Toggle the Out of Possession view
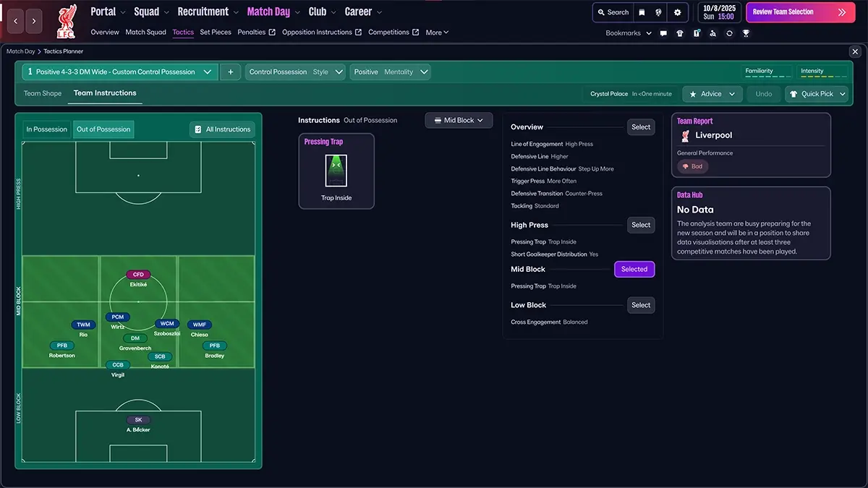Screen dimensions: 868x488 point(103,129)
